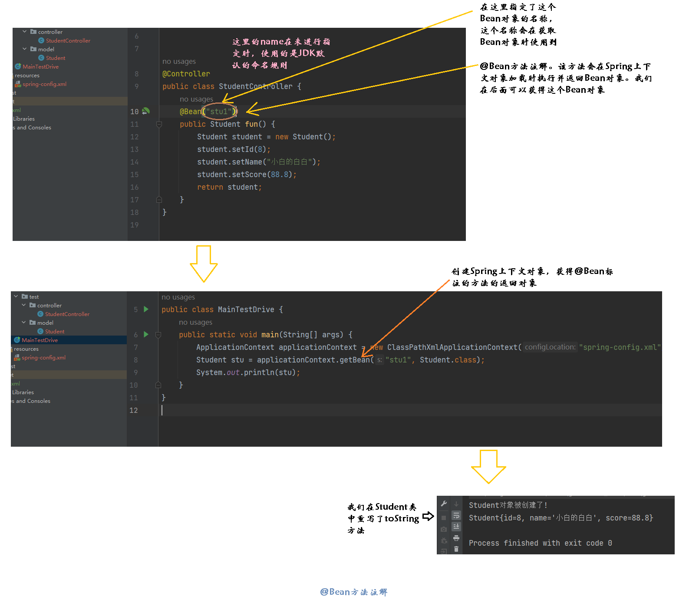The image size is (676, 616).
Task: Stop the running process with stop icon
Action: coord(444,517)
